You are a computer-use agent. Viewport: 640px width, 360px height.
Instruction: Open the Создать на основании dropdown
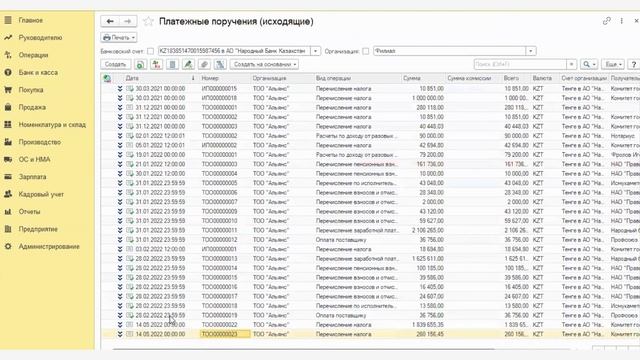(x=264, y=64)
